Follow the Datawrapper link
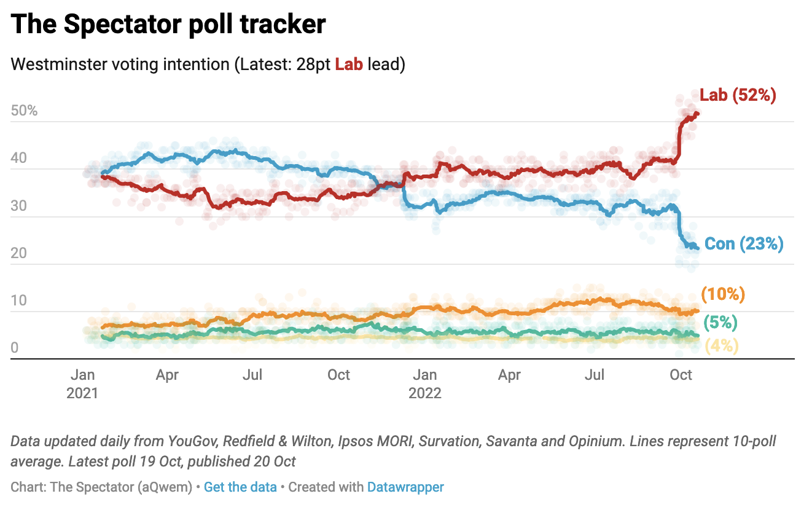 (405, 487)
